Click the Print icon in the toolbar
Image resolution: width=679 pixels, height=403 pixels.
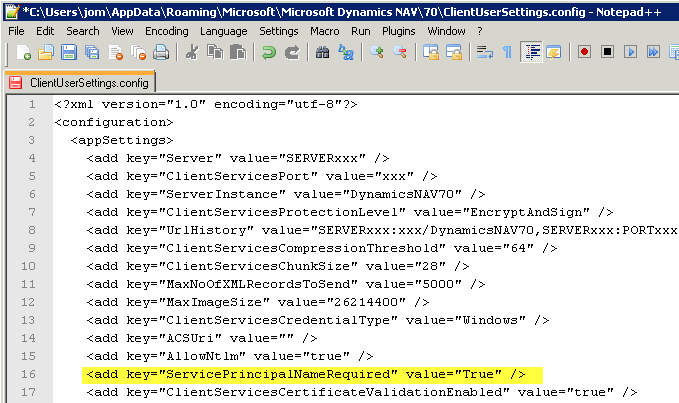click(162, 52)
